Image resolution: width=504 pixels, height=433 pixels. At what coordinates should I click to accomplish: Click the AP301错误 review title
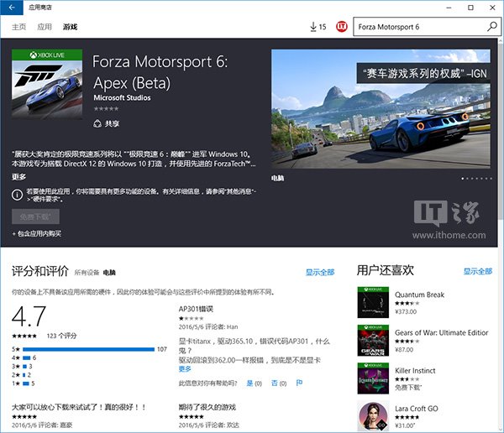coord(196,309)
